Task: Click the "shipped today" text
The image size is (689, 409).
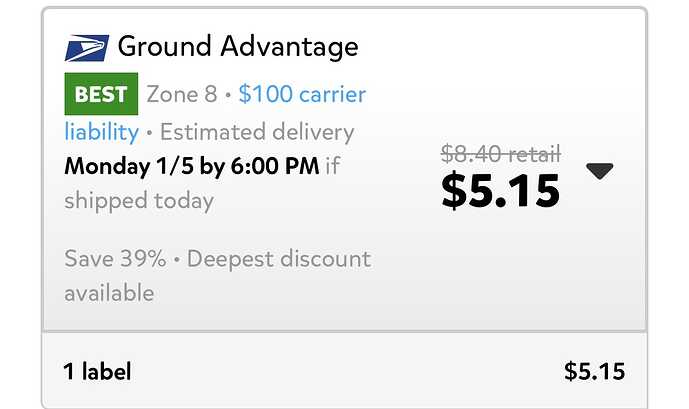Action: point(139,200)
